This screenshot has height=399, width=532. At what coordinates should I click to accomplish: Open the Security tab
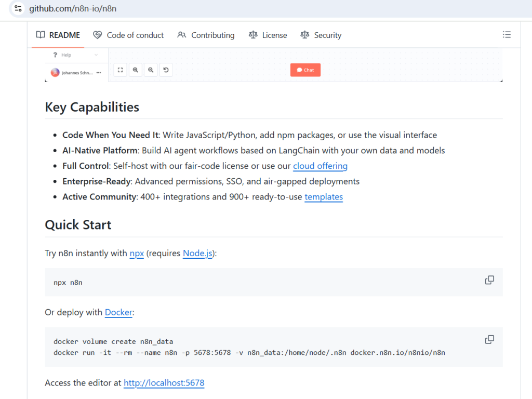pyautogui.click(x=321, y=35)
